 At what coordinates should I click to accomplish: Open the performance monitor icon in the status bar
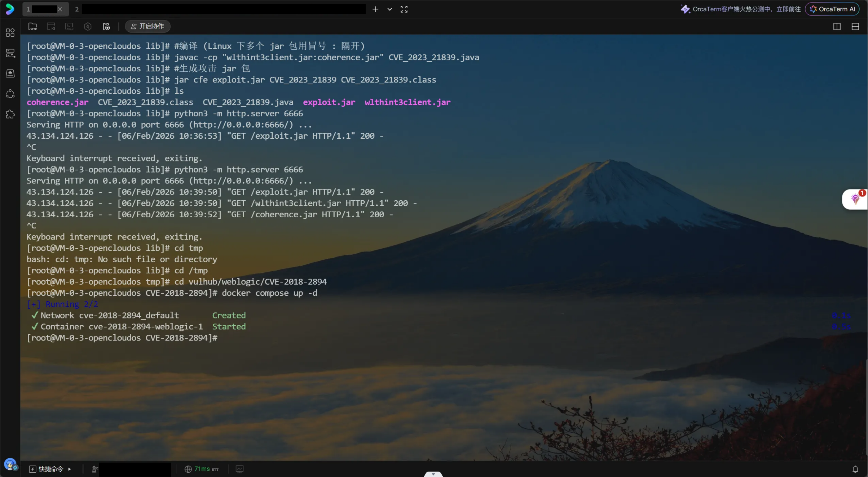239,469
